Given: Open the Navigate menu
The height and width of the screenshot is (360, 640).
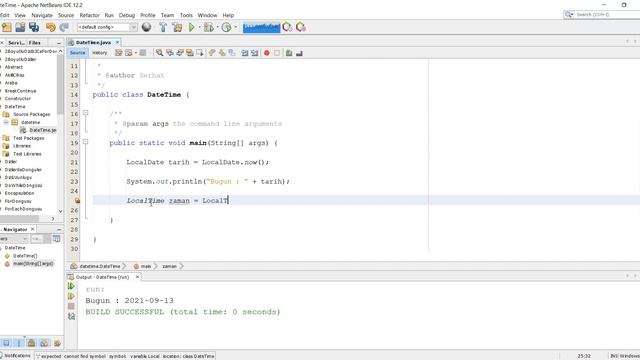Looking at the screenshot, I should coord(42,15).
